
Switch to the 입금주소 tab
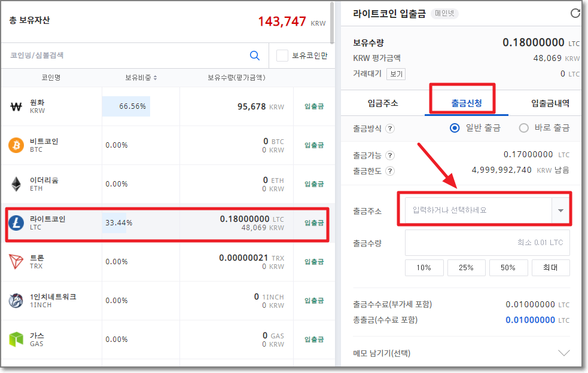pyautogui.click(x=382, y=103)
